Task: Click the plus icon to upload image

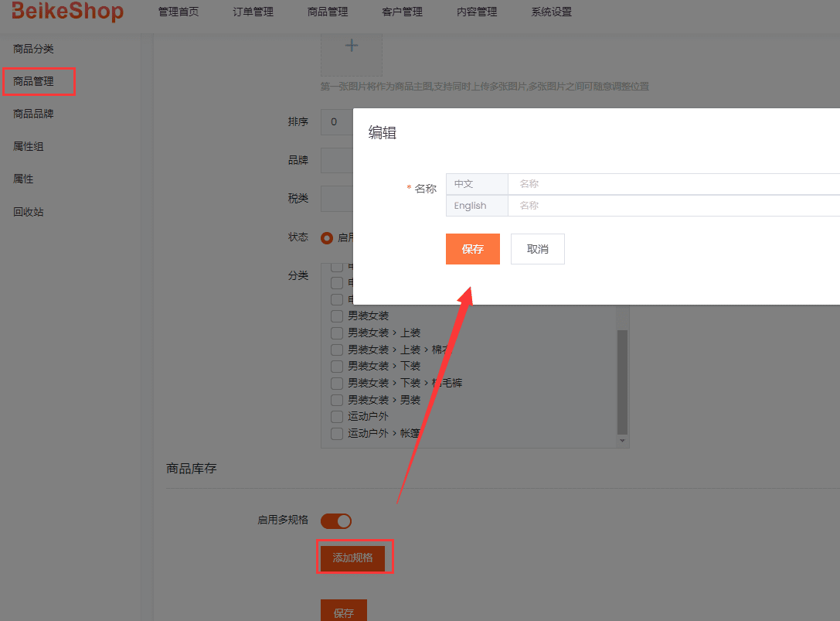Action: click(352, 46)
